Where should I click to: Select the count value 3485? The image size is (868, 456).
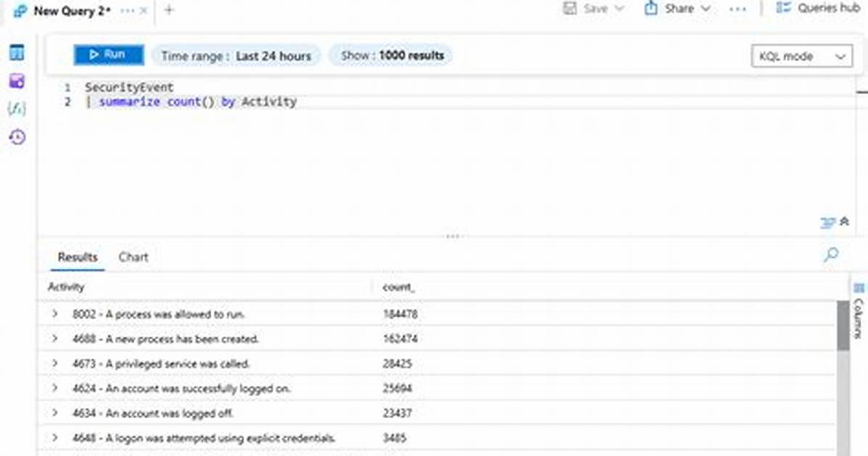[x=395, y=438]
